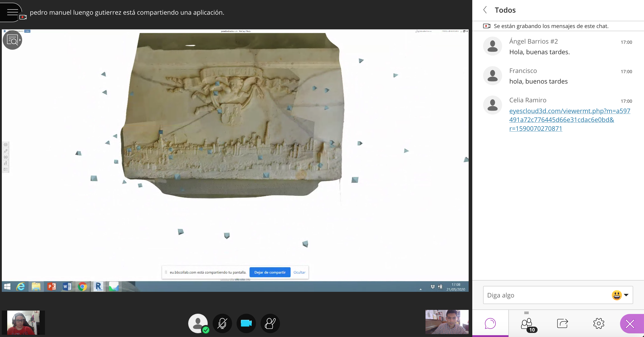Screen dimensions: 644x337
Task: Select the presenter video thumbnail
Action: (x=447, y=322)
